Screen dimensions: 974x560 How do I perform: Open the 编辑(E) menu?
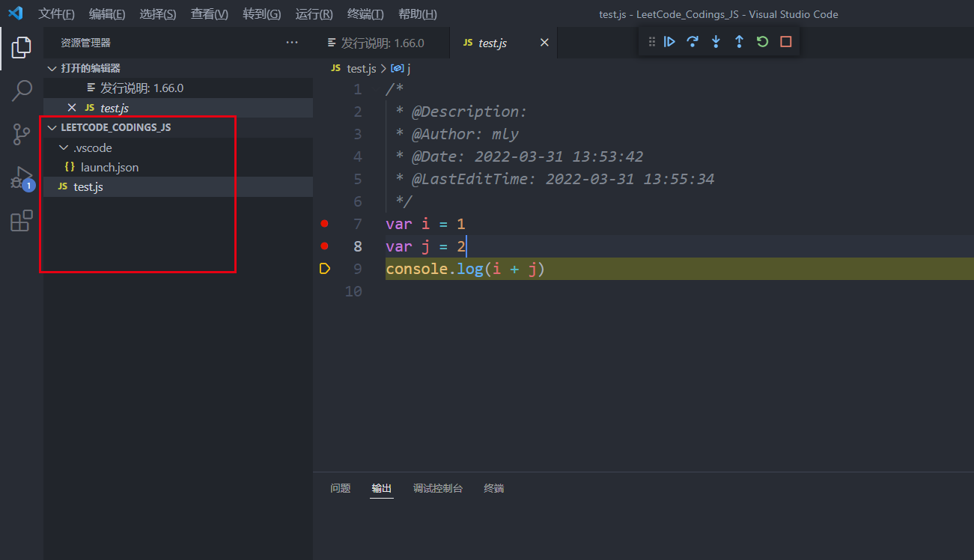pyautogui.click(x=107, y=14)
